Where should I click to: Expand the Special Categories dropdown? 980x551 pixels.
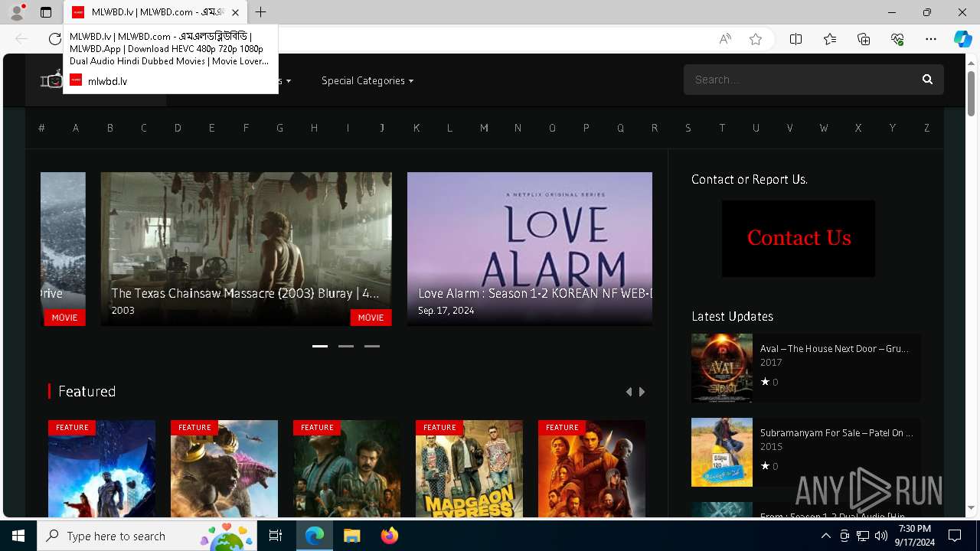[x=367, y=80]
